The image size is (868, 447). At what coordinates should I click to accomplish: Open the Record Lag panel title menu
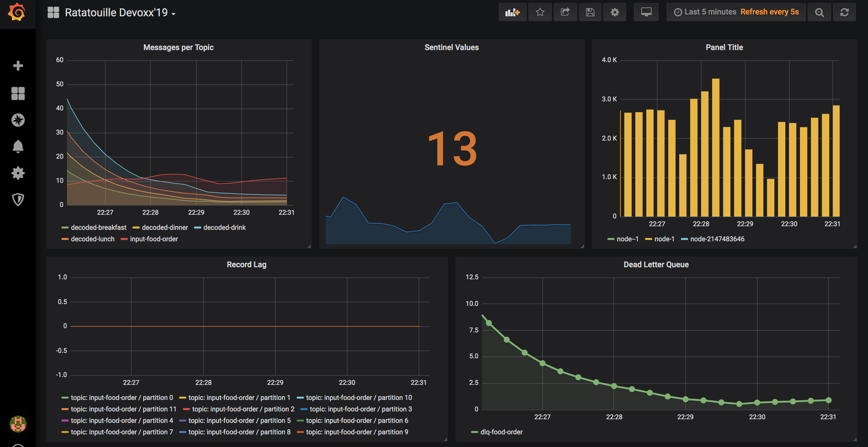(x=246, y=265)
